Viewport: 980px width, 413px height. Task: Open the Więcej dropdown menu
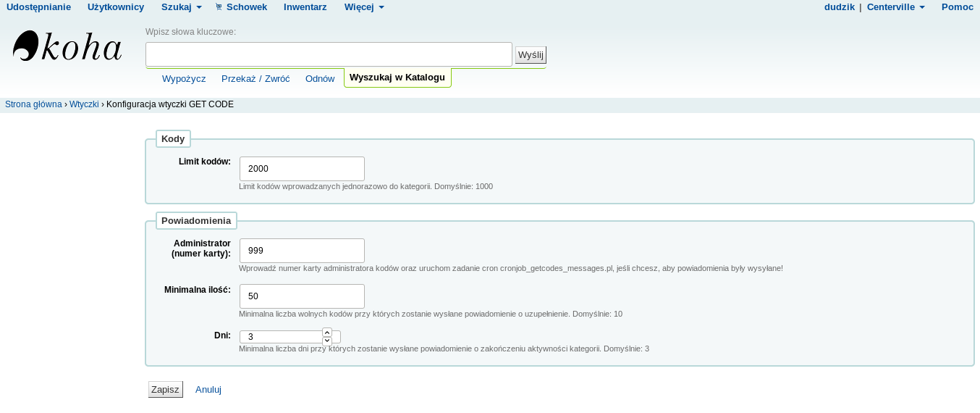tap(364, 7)
